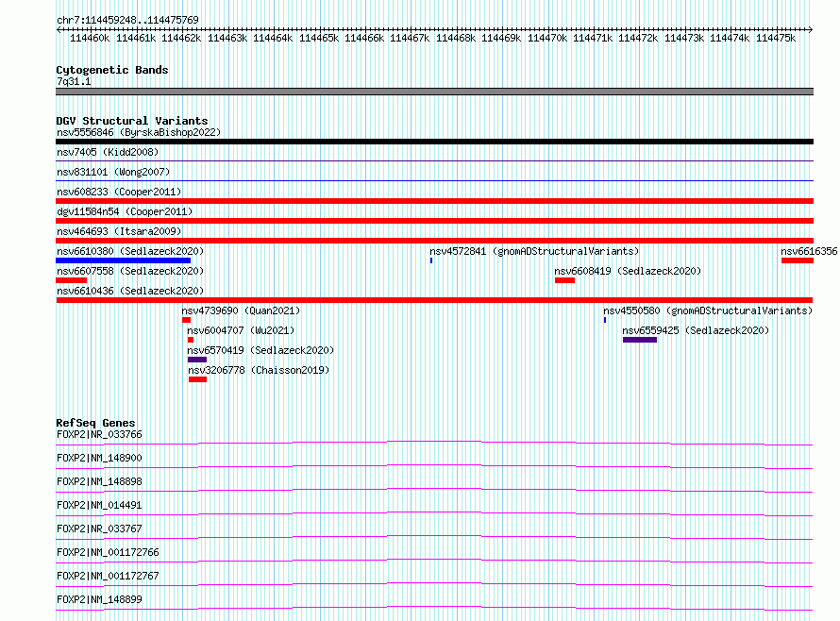Click the 7q31.1 cytogenetic band label
840x621 pixels.
[74, 81]
